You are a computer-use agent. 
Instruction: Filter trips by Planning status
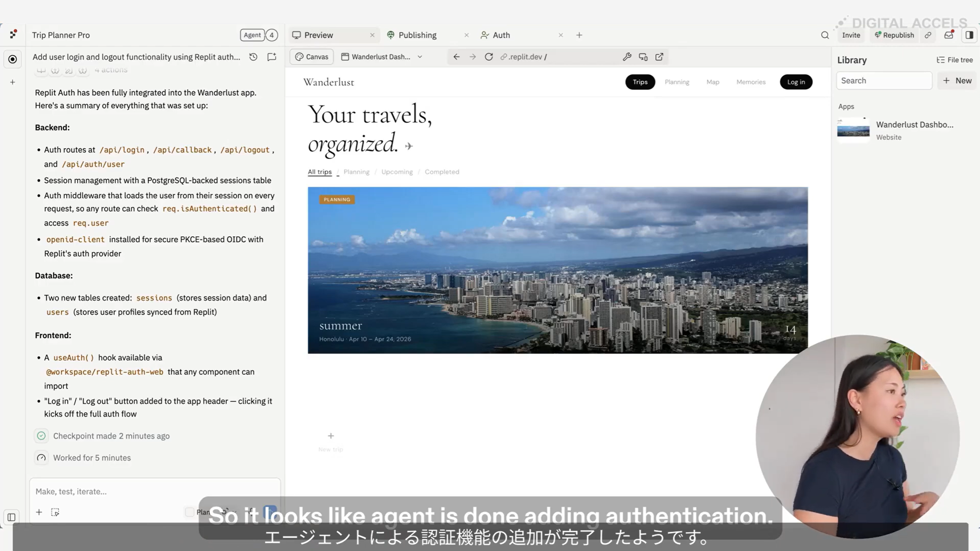click(x=356, y=172)
